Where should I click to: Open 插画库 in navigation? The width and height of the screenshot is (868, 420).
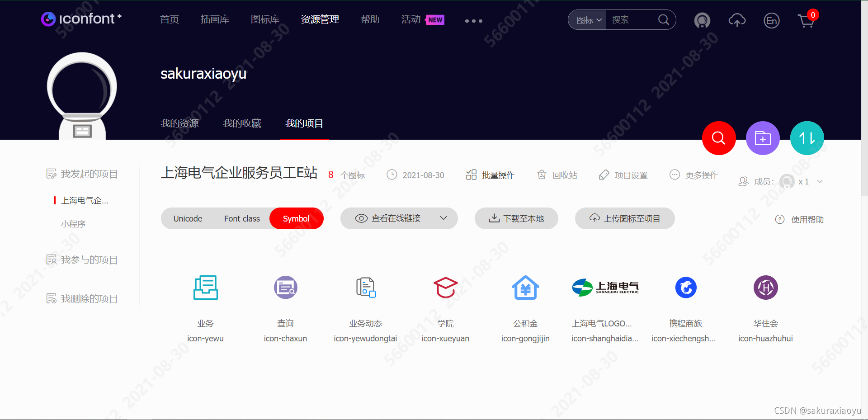[x=215, y=19]
